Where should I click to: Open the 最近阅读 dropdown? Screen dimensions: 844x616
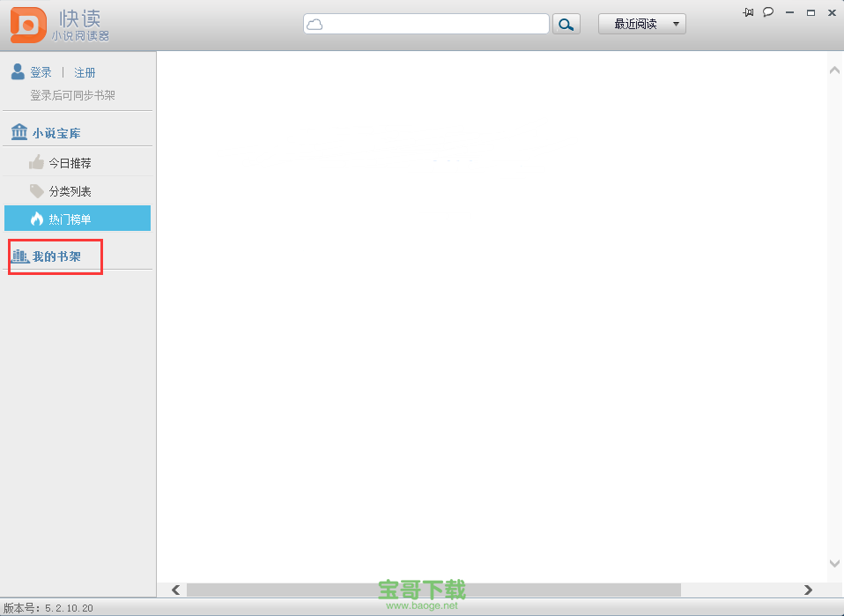[641, 24]
